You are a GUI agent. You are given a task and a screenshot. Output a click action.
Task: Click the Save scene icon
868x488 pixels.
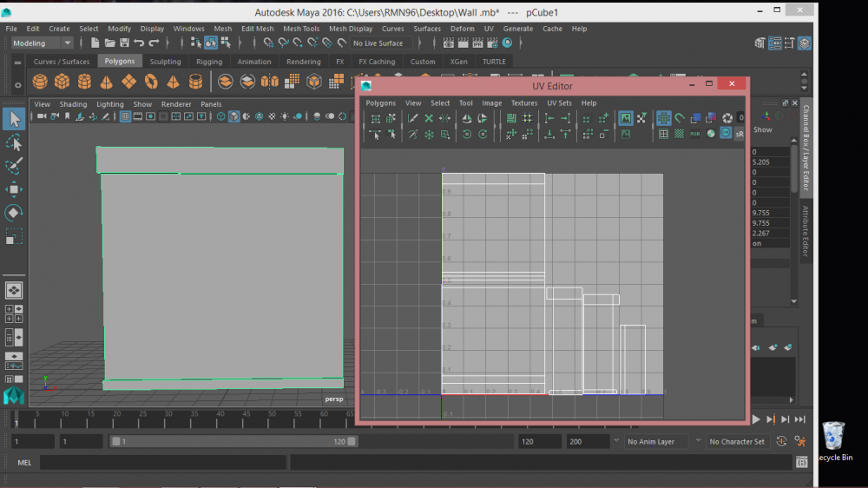tap(124, 43)
